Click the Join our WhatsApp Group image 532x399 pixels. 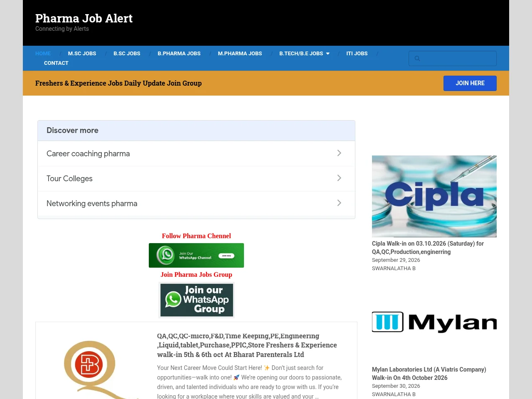[197, 300]
